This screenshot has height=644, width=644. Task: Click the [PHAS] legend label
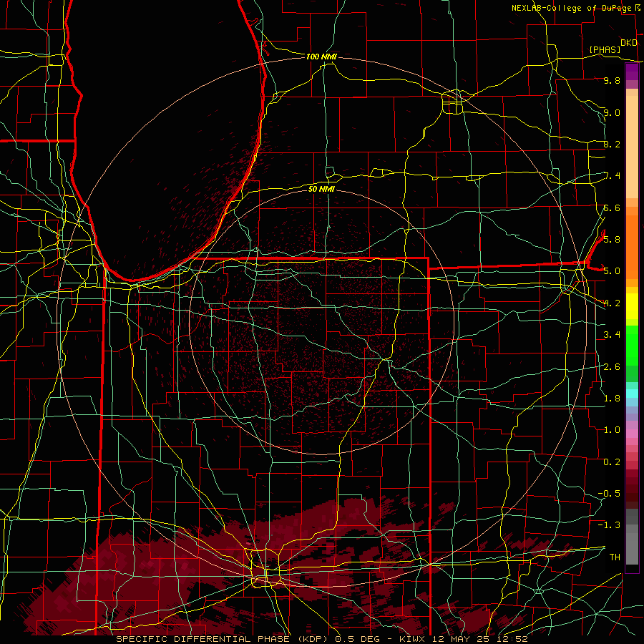[605, 49]
